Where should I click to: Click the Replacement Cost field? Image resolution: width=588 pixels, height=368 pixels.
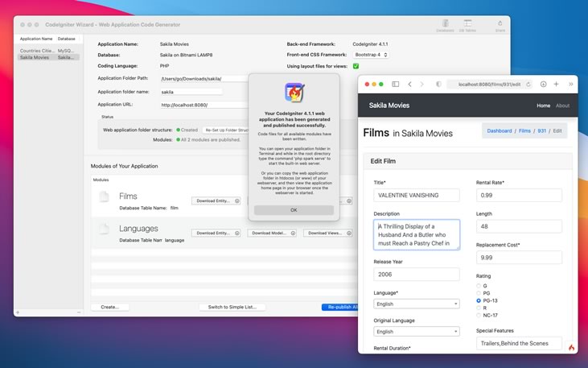click(519, 258)
